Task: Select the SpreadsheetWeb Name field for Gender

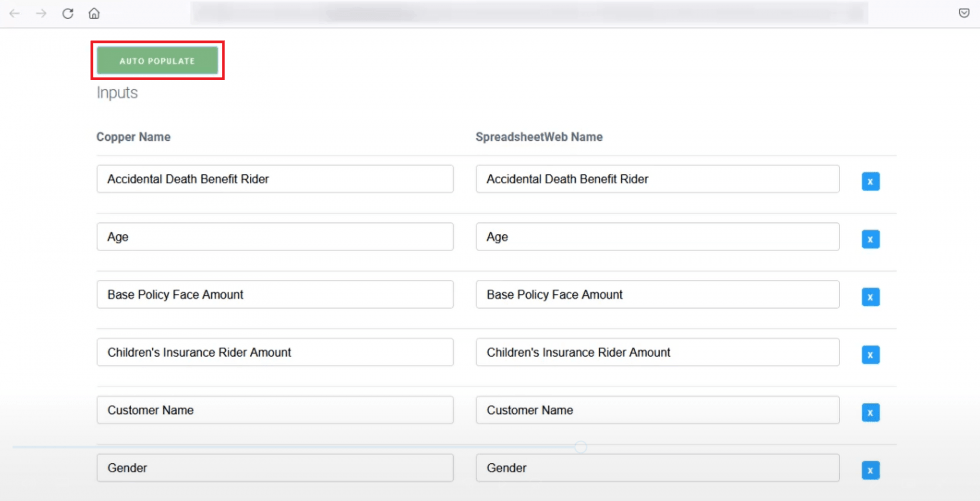Action: (657, 468)
